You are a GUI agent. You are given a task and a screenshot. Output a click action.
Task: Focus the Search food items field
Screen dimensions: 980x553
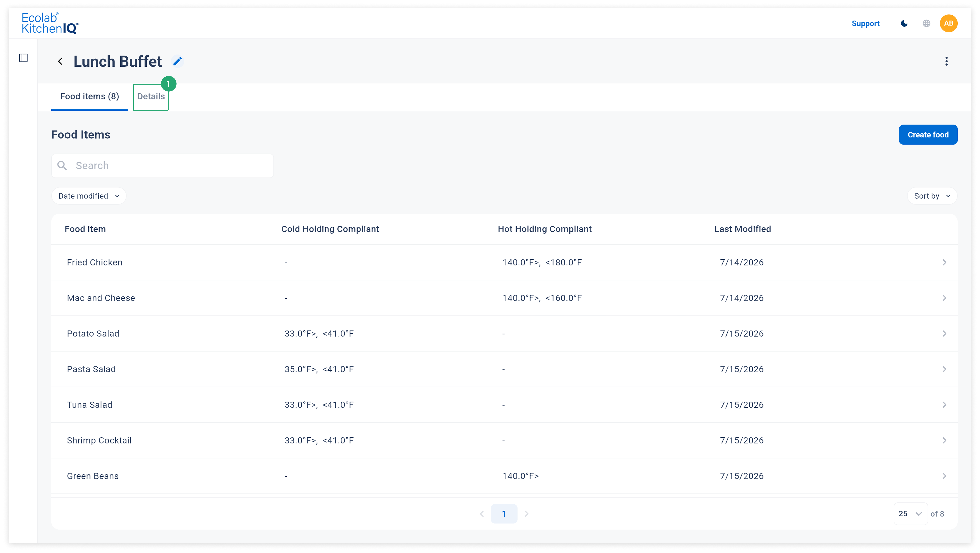click(162, 165)
